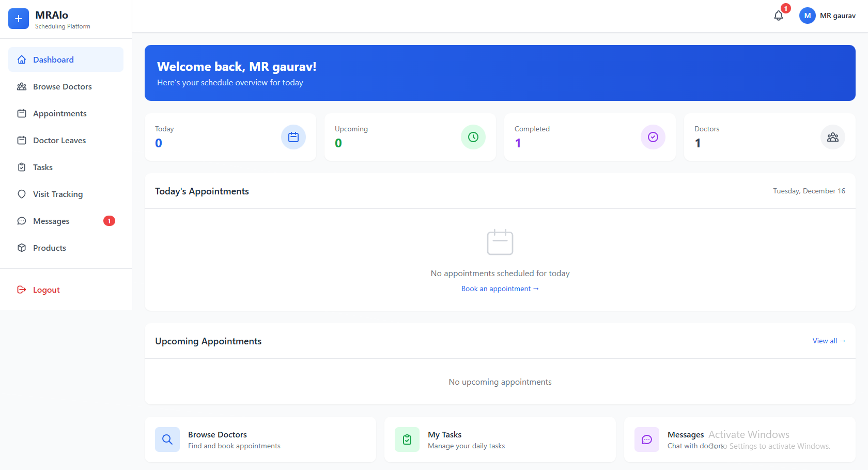
Task: Open the MRAlo plus logo icon
Action: pyautogui.click(x=19, y=18)
